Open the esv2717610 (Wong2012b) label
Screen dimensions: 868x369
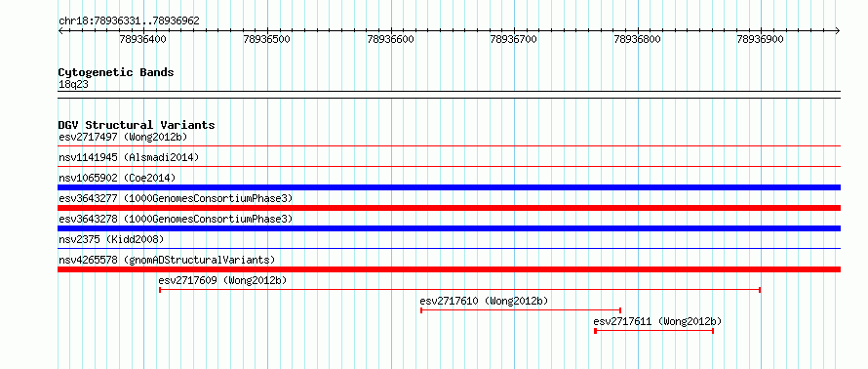tap(484, 301)
